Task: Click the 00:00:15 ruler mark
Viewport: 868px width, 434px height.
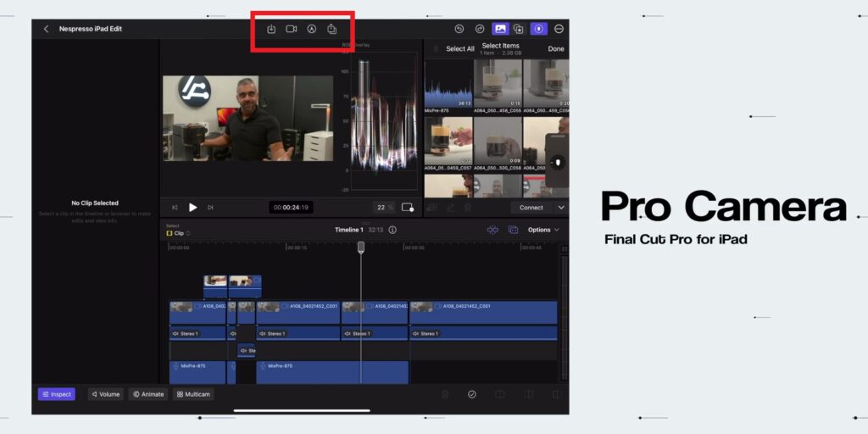Action: (296, 248)
